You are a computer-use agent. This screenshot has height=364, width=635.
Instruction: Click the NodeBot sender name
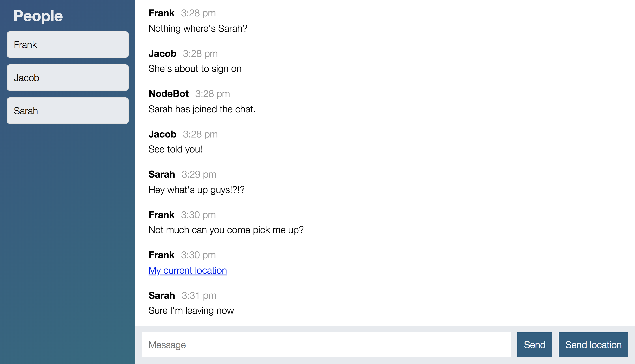tap(168, 94)
